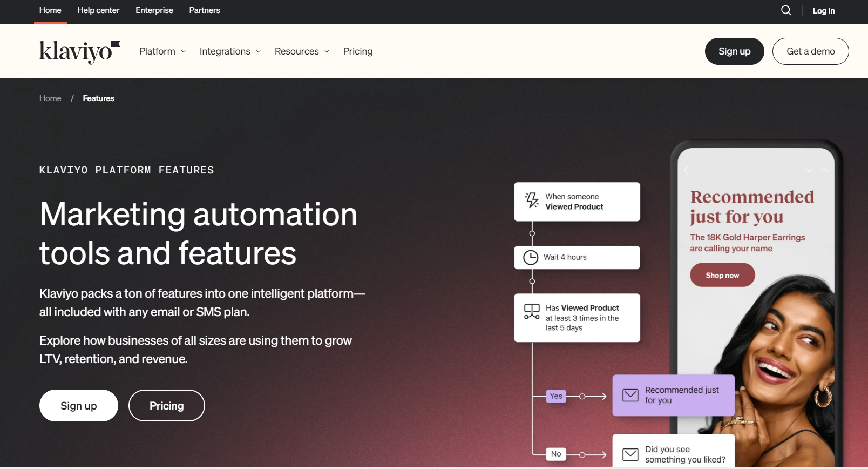Click the Recommended just for you phone headline
The width and height of the screenshot is (868, 469).
pyautogui.click(x=752, y=206)
